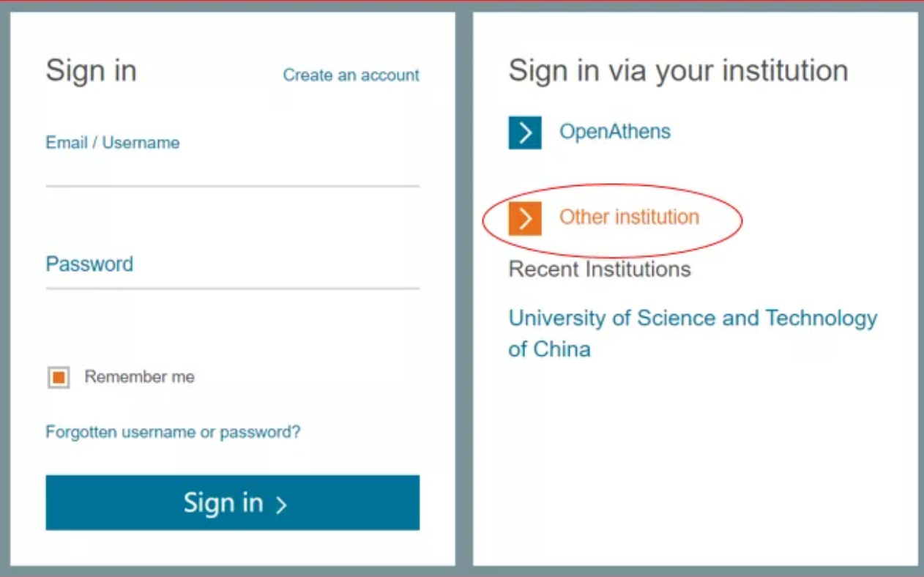Select the Other institution text link
The width and height of the screenshot is (924, 577).
[629, 217]
